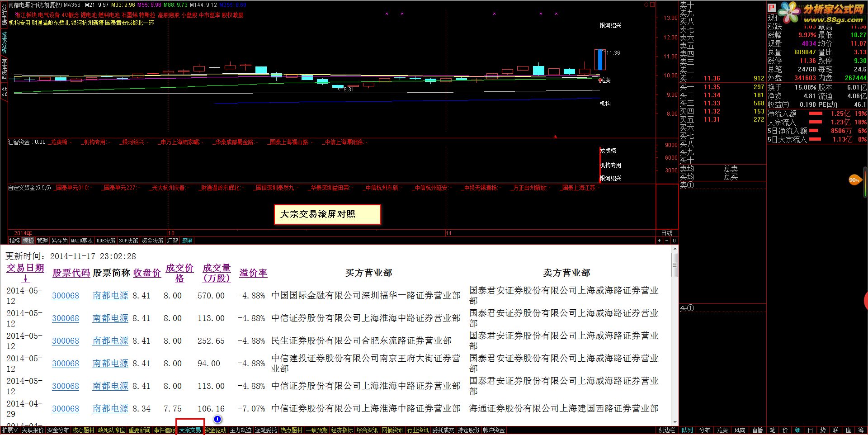Click the 日 button in bottom-right bar

pyautogui.click(x=811, y=430)
